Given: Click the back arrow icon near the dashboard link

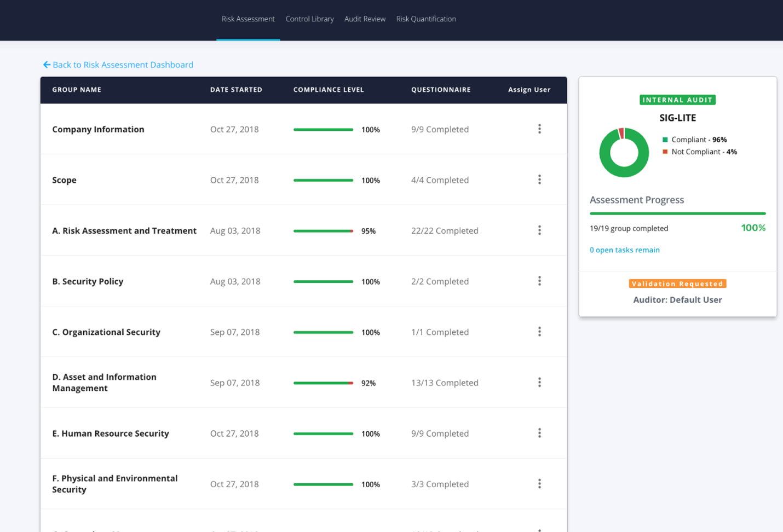Looking at the screenshot, I should (x=47, y=65).
